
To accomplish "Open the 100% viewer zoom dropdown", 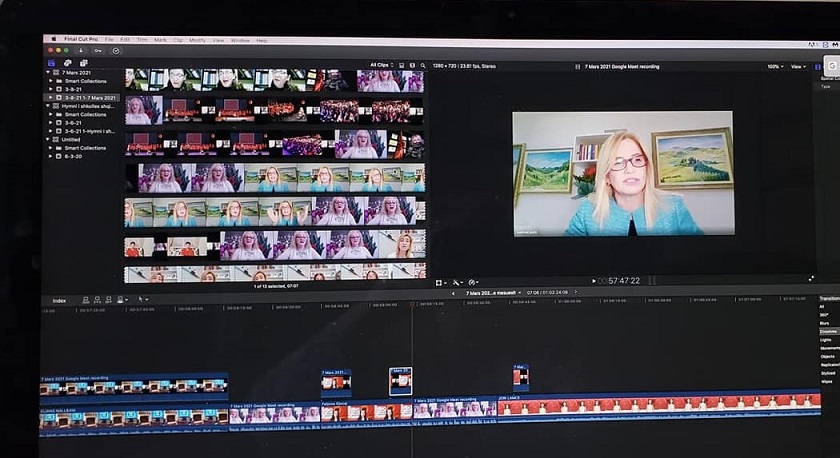I will 775,67.
